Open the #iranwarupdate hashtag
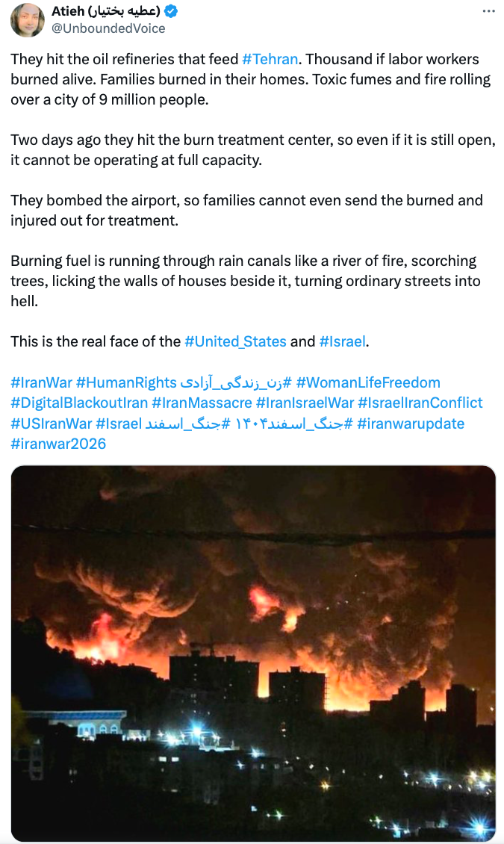Image resolution: width=504 pixels, height=844 pixels. pos(411,423)
